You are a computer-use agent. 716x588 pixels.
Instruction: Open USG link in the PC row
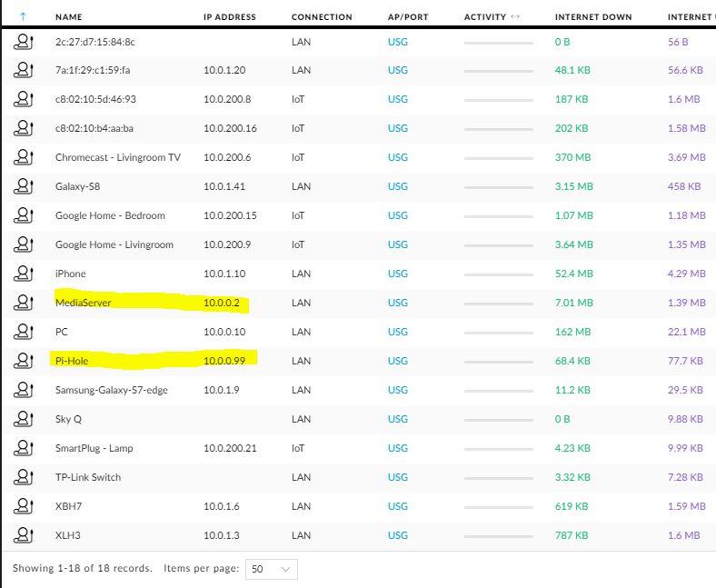coord(398,332)
